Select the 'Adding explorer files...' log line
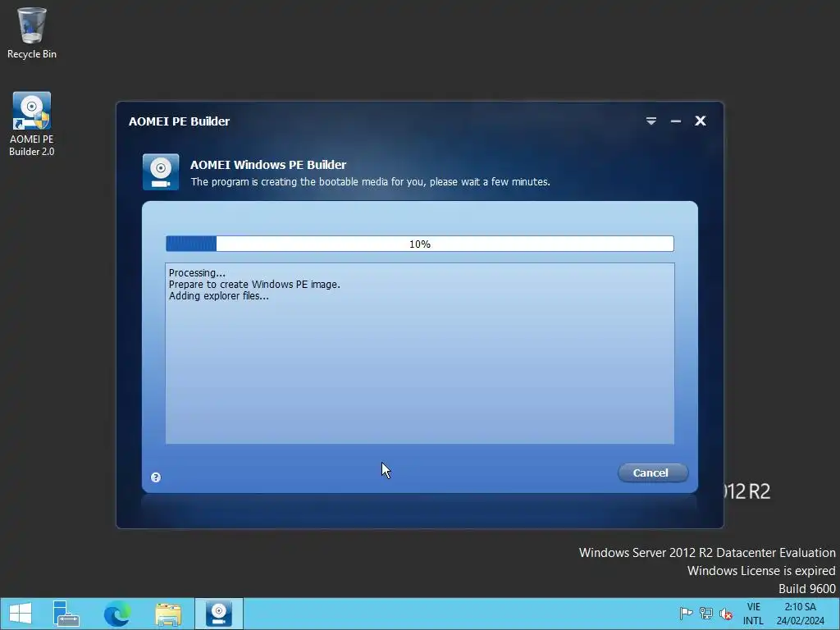Viewport: 840px width, 630px height. (x=218, y=295)
